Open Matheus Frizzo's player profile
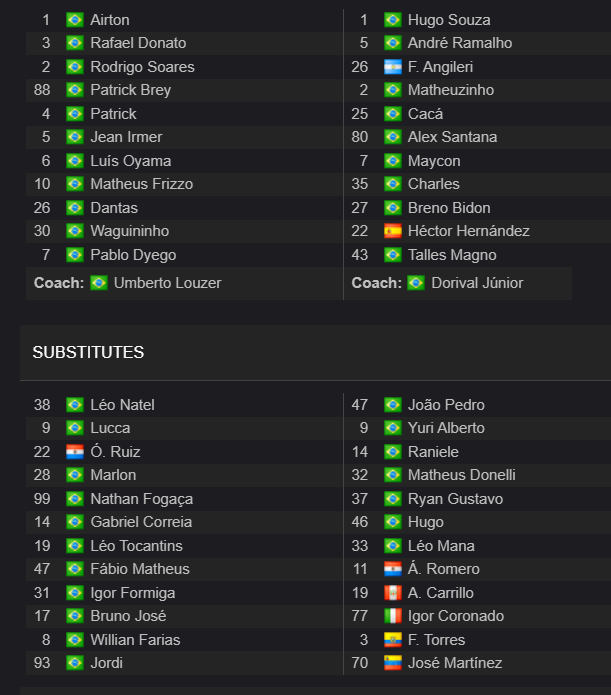The height and width of the screenshot is (695, 611). click(141, 184)
